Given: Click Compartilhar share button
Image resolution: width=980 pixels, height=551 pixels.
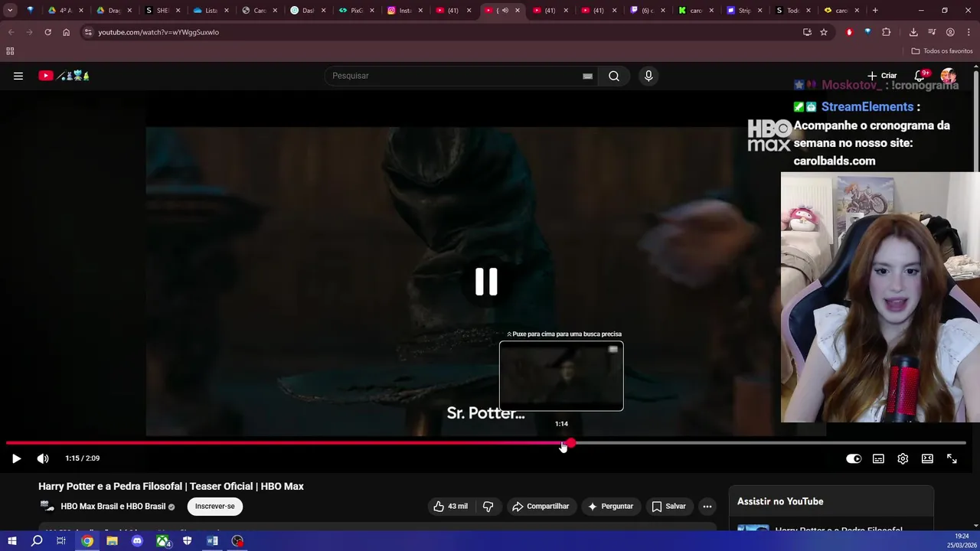Looking at the screenshot, I should 541,507.
